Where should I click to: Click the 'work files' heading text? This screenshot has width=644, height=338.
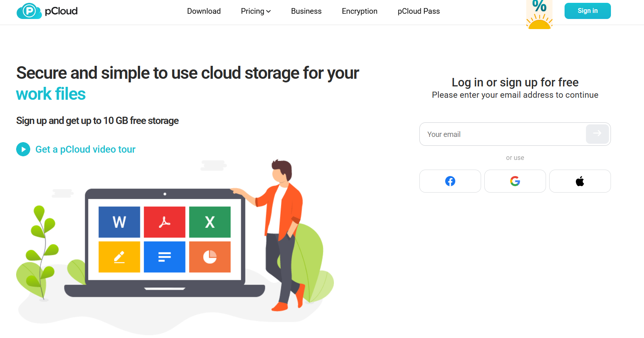51,94
